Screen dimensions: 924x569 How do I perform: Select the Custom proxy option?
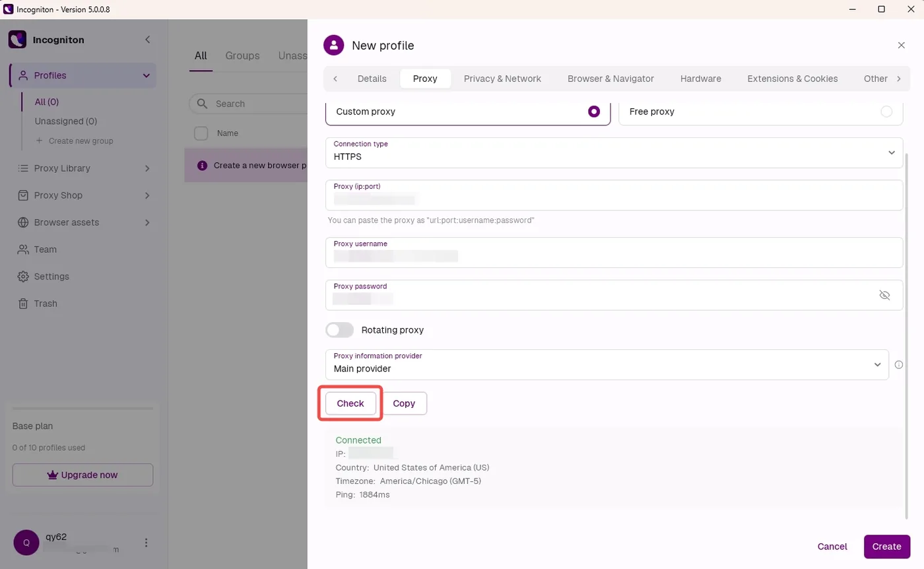[468, 112]
